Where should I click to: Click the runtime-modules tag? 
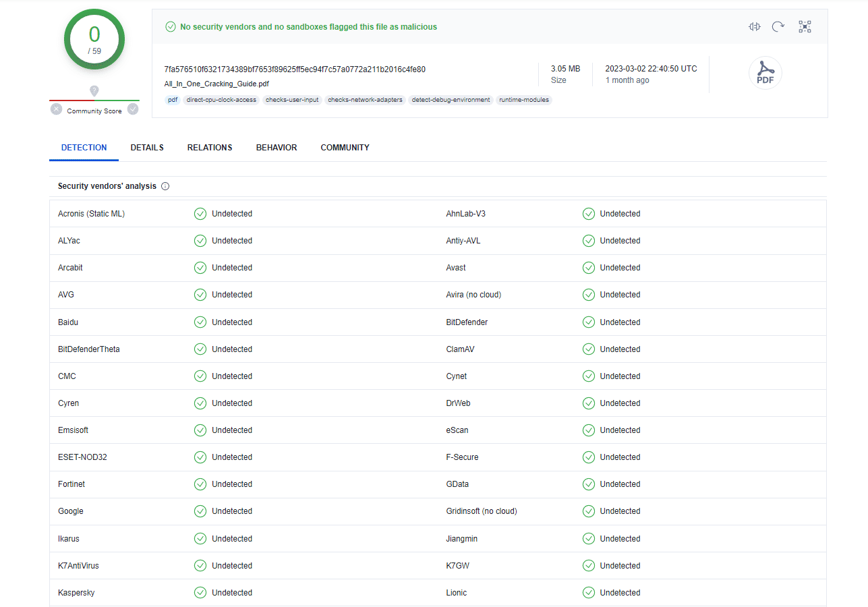[524, 100]
